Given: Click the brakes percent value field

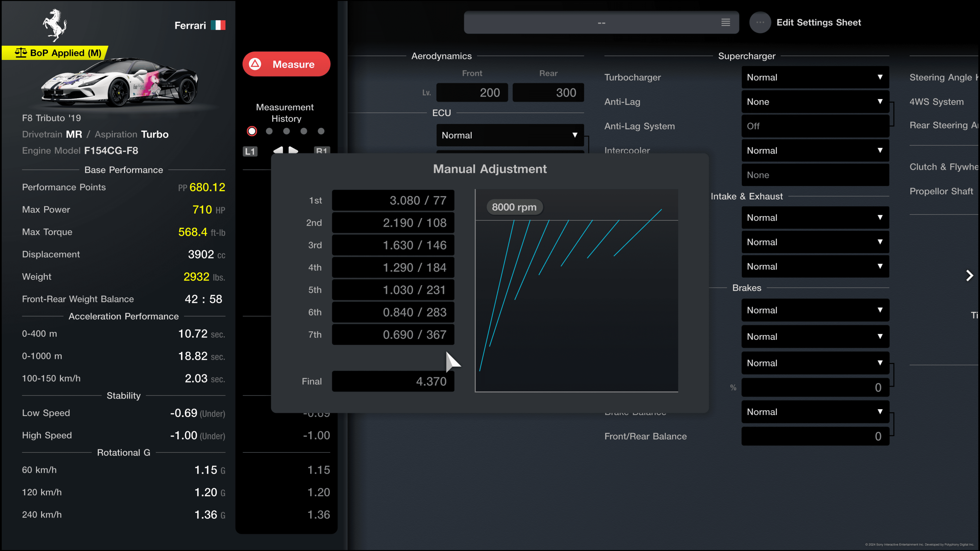Looking at the screenshot, I should [815, 387].
